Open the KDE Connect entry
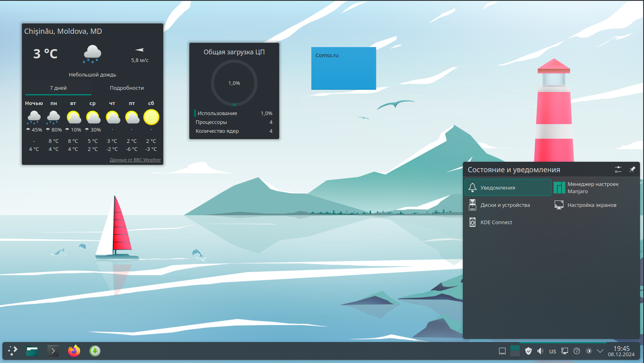The image size is (644, 363). click(x=508, y=222)
